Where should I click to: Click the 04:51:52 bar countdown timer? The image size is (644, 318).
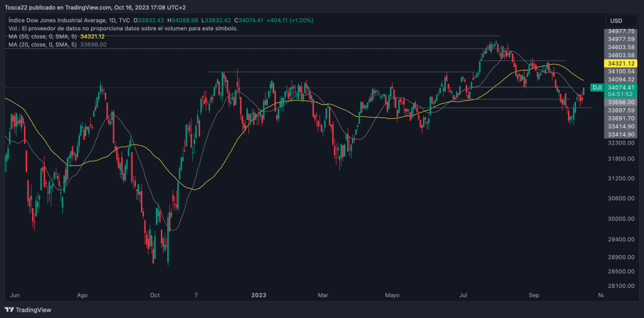pyautogui.click(x=621, y=94)
